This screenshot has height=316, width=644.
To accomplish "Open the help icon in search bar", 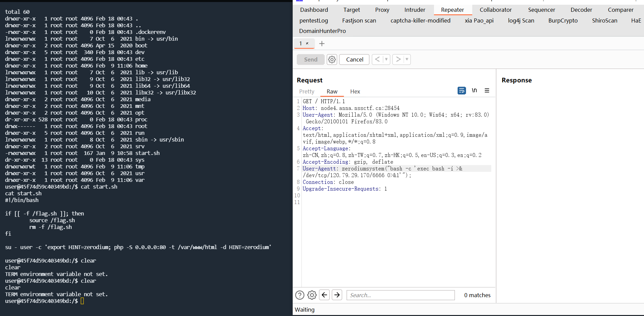I will (x=300, y=295).
